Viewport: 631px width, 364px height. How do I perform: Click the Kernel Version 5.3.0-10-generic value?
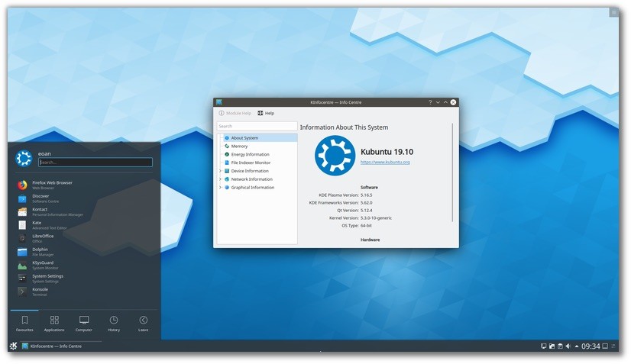click(x=376, y=218)
